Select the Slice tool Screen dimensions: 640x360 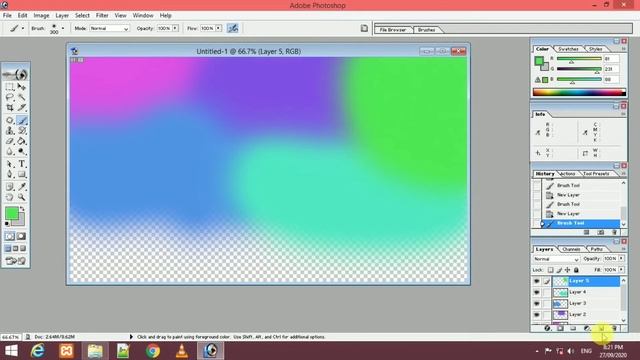22,108
